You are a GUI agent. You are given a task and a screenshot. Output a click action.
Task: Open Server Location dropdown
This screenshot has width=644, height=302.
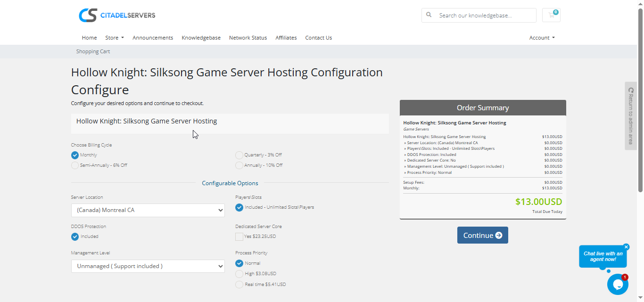click(x=148, y=210)
